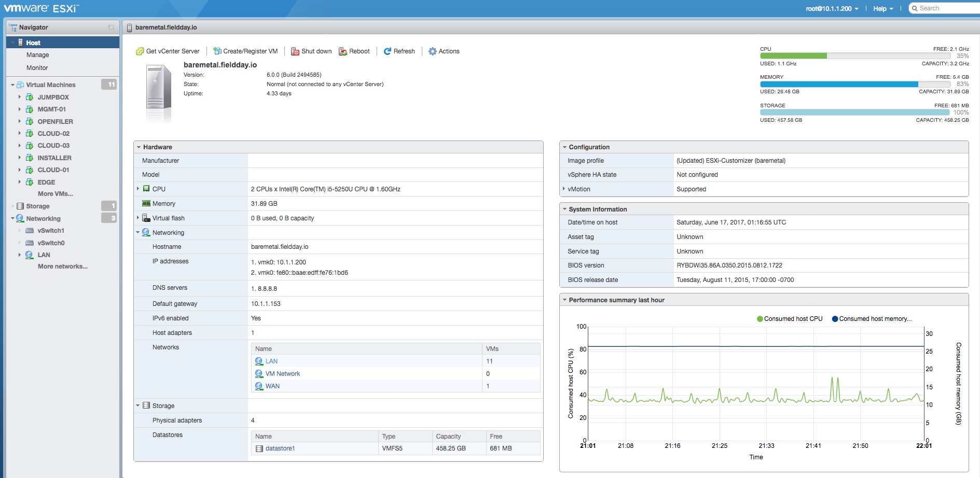Collapse the Networking section in Hardware panel

(x=138, y=232)
